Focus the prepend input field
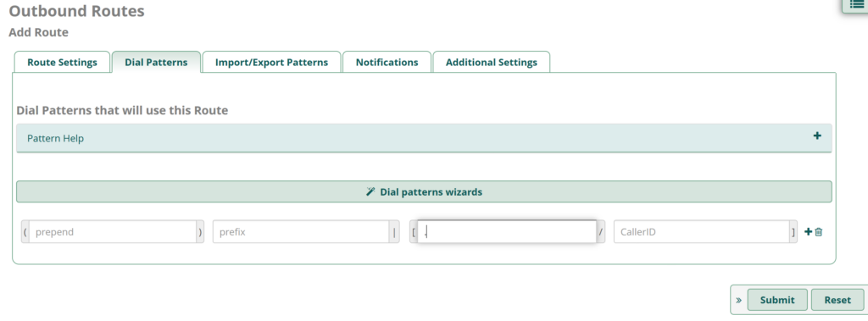Image resolution: width=868 pixels, height=321 pixels. click(113, 232)
